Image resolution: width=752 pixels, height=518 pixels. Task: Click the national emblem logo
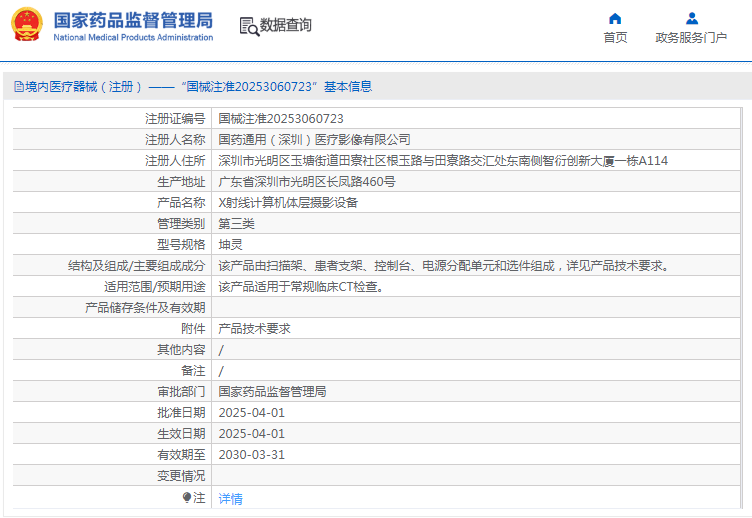tap(27, 24)
